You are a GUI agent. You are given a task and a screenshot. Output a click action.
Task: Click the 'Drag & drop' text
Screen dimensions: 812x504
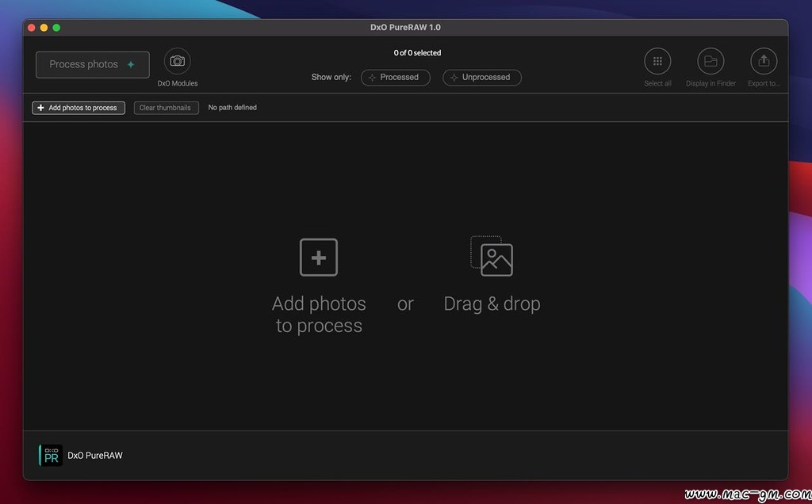tap(492, 304)
